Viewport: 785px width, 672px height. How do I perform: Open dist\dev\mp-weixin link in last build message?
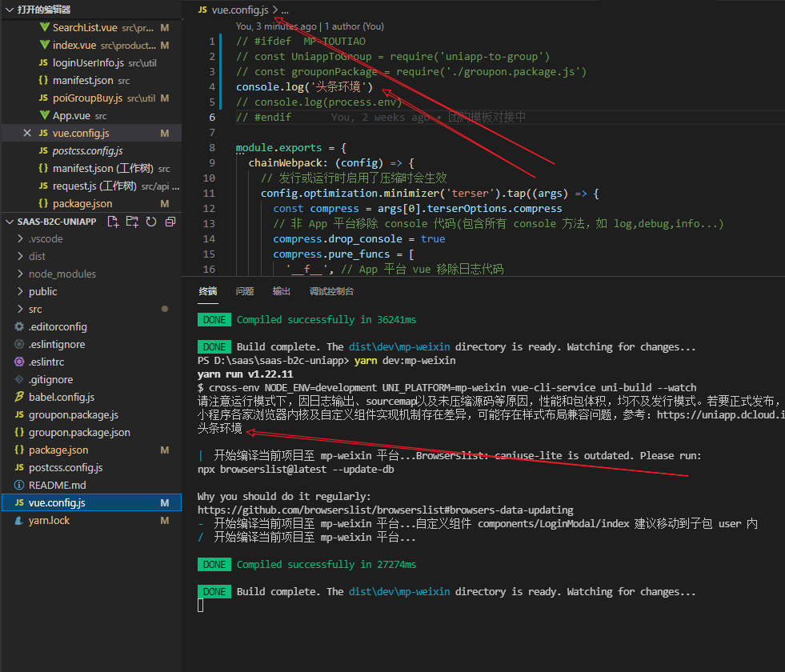pyautogui.click(x=399, y=591)
